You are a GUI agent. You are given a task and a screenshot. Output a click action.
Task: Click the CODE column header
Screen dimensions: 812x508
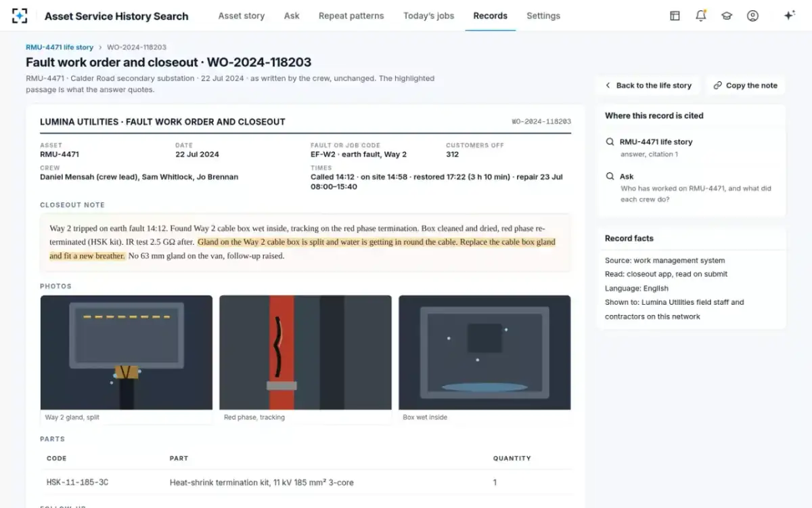point(56,459)
